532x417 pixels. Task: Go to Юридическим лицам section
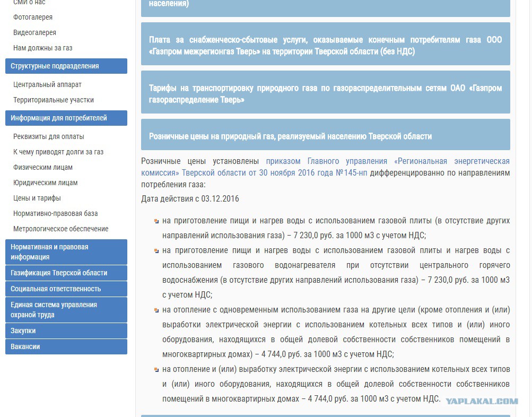point(46,183)
